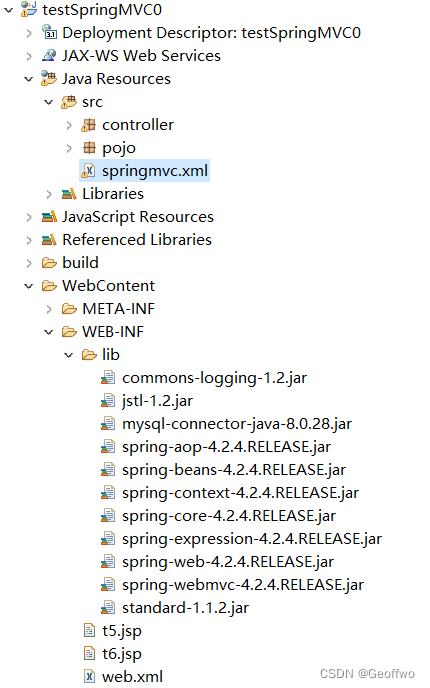Select the controller package label
The height and width of the screenshot is (688, 430).
pyautogui.click(x=138, y=125)
